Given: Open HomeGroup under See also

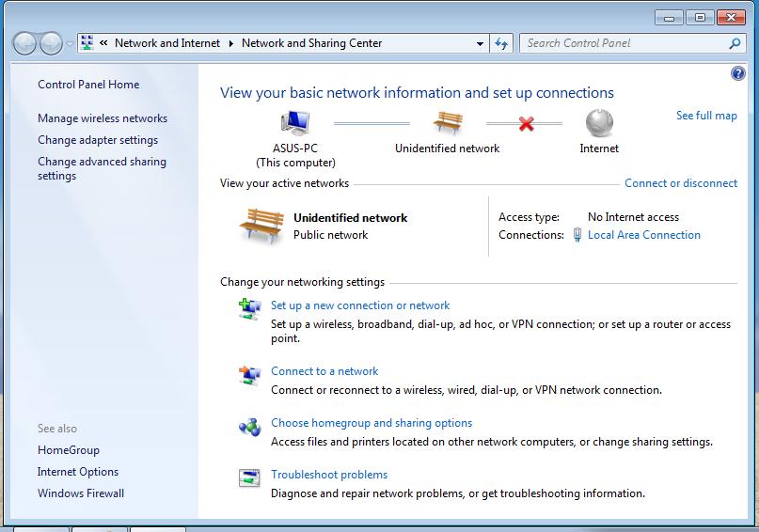Looking at the screenshot, I should 69,450.
